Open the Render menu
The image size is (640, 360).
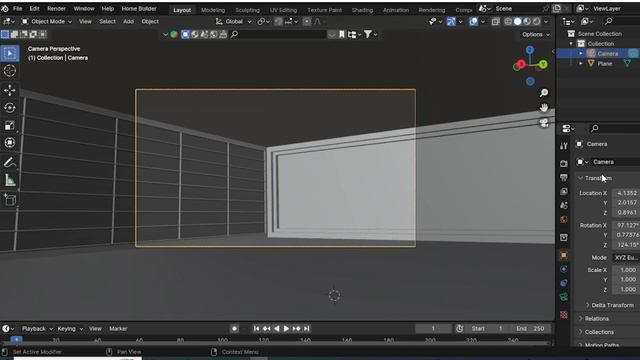[56, 9]
